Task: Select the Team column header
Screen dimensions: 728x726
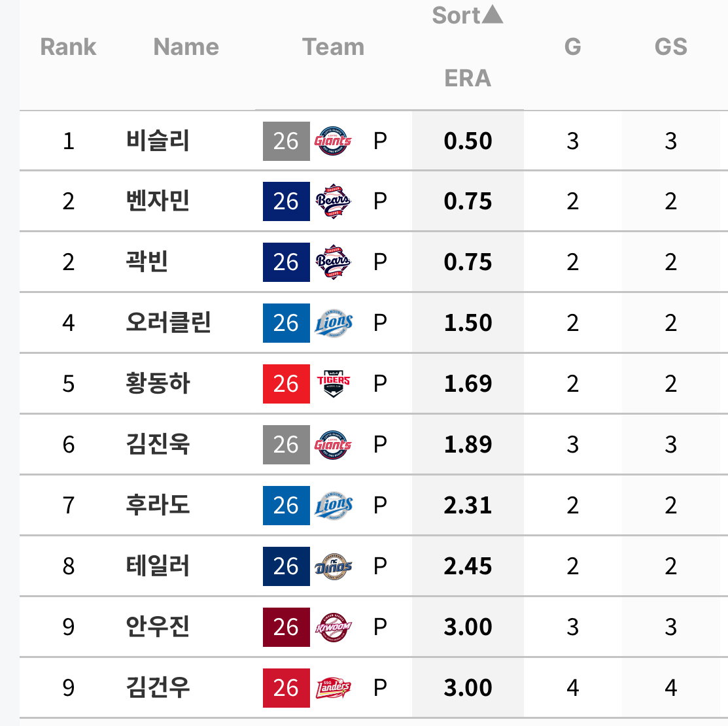Action: [x=333, y=47]
